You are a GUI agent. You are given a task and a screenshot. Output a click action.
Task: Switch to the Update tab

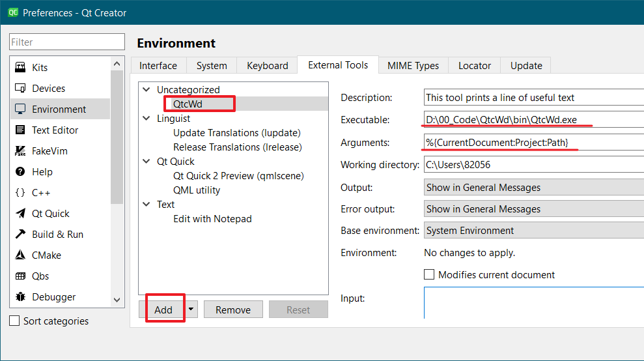tap(526, 65)
